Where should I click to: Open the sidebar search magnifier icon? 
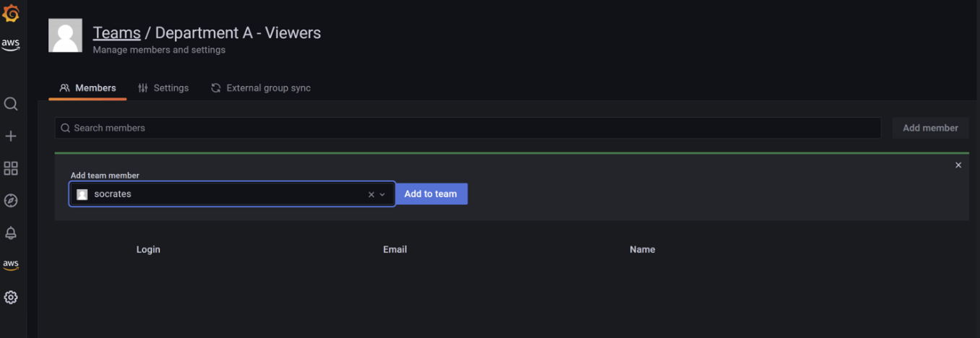point(11,104)
